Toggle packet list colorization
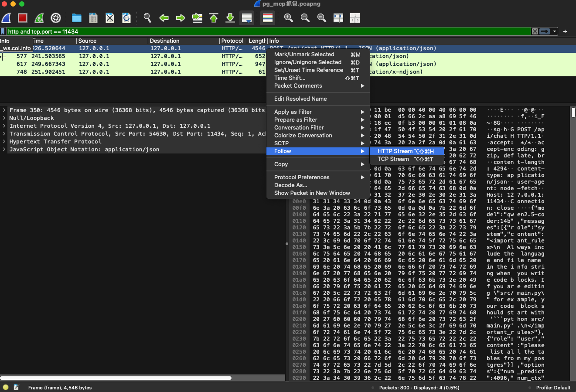This screenshot has width=576, height=392. (268, 18)
